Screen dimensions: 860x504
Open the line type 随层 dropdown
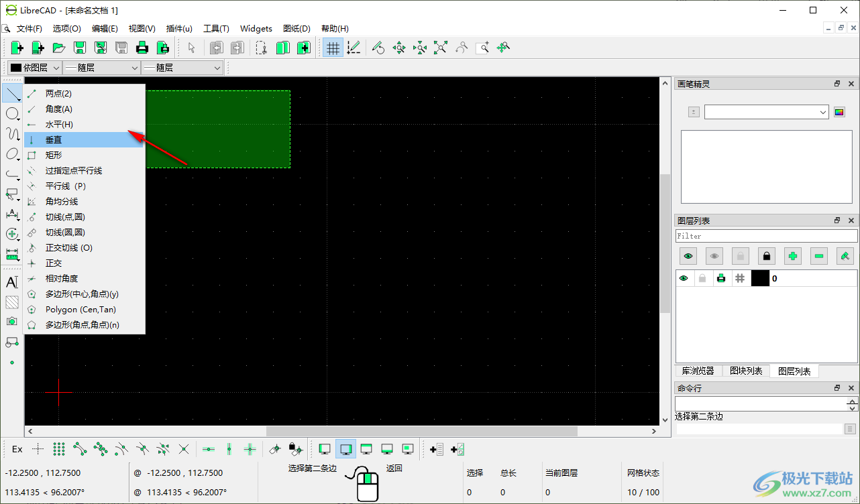[x=182, y=68]
